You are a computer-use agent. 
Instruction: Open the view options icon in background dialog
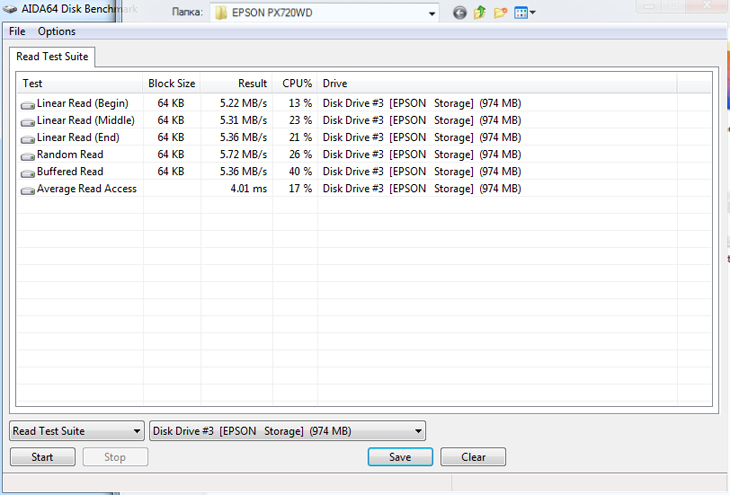coord(520,13)
